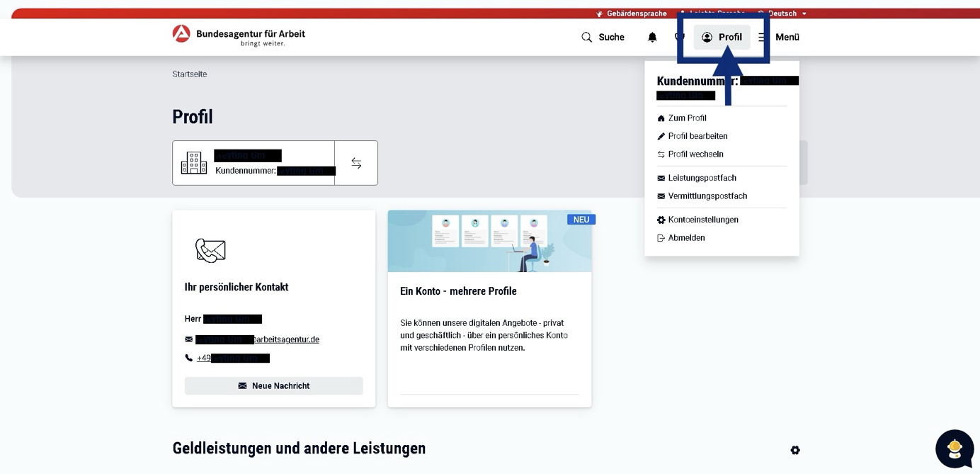Select Zum Profil in the menu
Screen dimensions: 980x474
click(x=687, y=118)
